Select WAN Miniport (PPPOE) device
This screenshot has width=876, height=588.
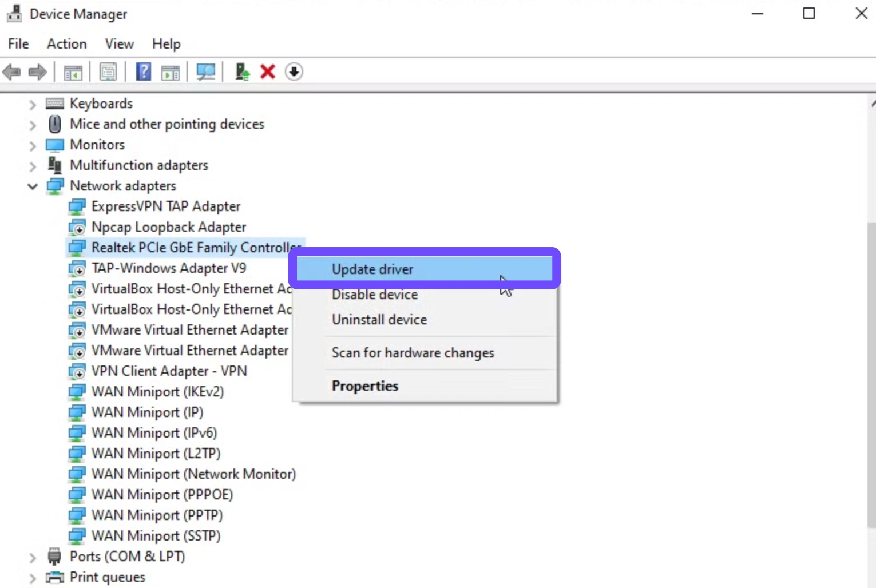(162, 495)
